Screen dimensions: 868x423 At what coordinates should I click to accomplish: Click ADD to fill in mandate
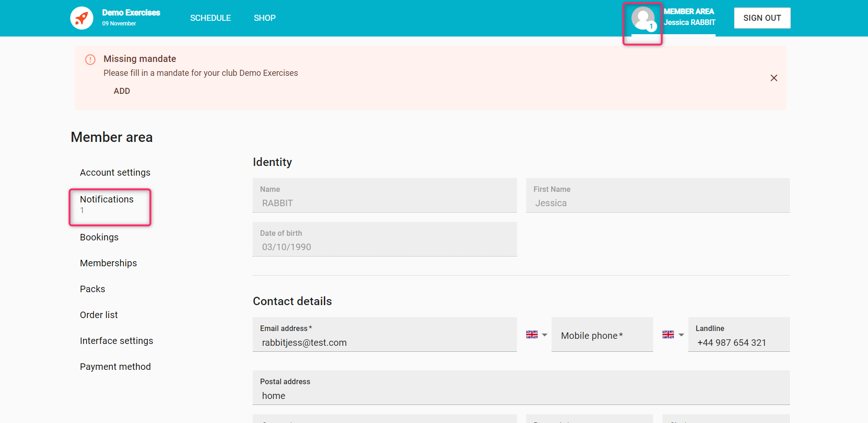point(122,91)
